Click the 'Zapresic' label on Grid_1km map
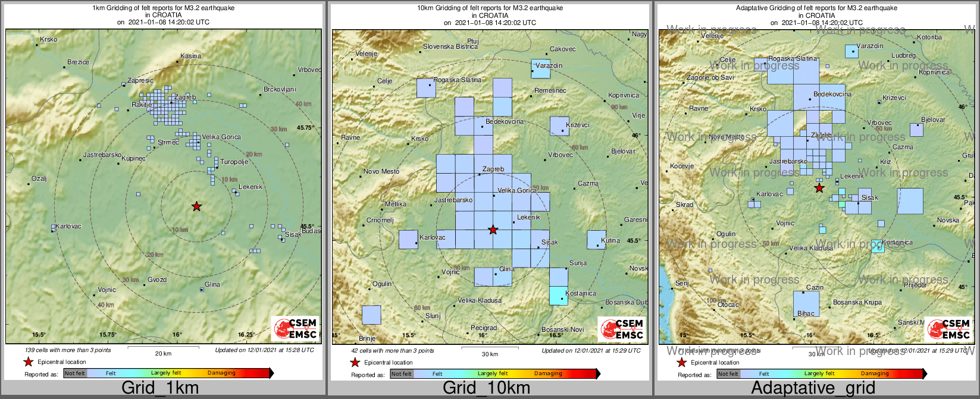 coord(140,80)
